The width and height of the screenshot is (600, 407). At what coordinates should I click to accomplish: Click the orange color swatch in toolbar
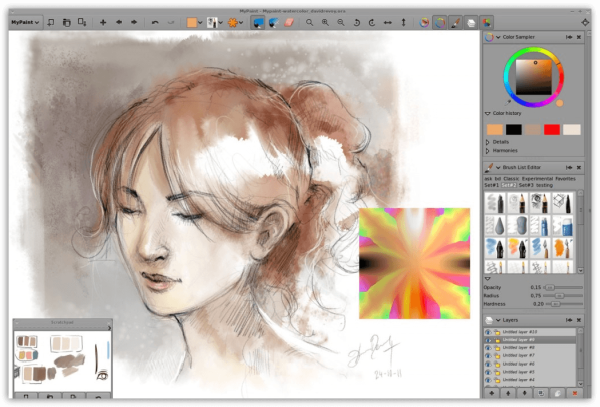click(x=192, y=21)
